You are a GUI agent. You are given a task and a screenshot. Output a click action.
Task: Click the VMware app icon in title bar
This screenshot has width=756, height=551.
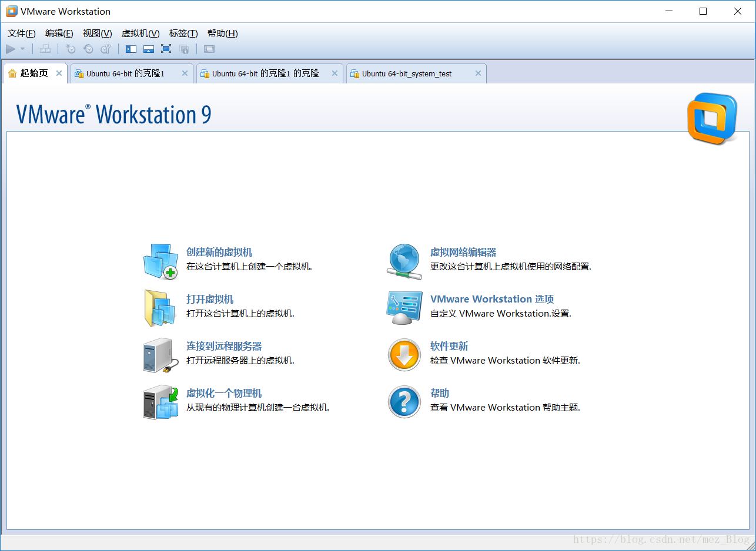pyautogui.click(x=11, y=11)
